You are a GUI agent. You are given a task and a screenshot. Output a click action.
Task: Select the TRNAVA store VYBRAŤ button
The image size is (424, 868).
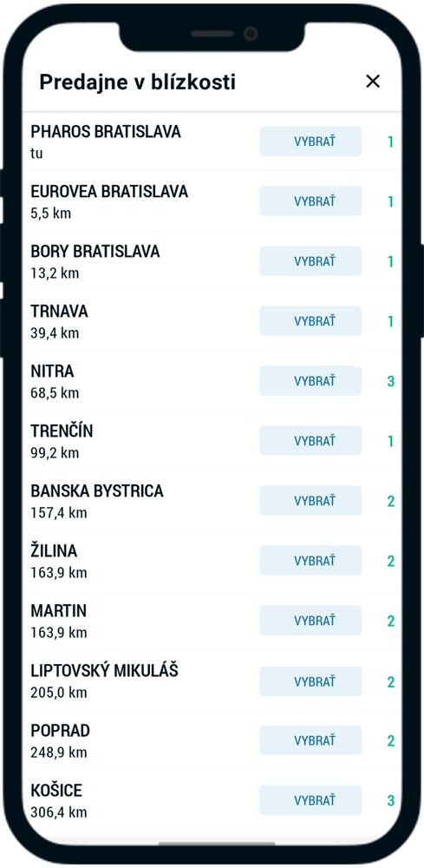[310, 321]
